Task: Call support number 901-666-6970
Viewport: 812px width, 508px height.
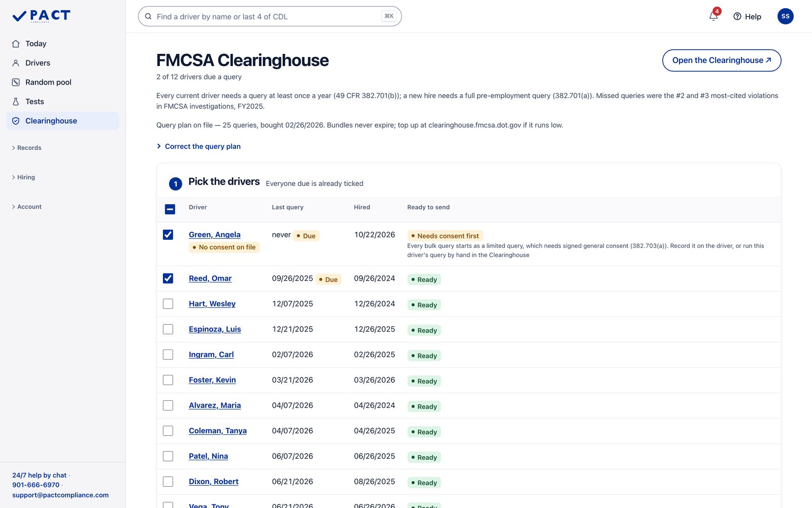Action: 36,485
